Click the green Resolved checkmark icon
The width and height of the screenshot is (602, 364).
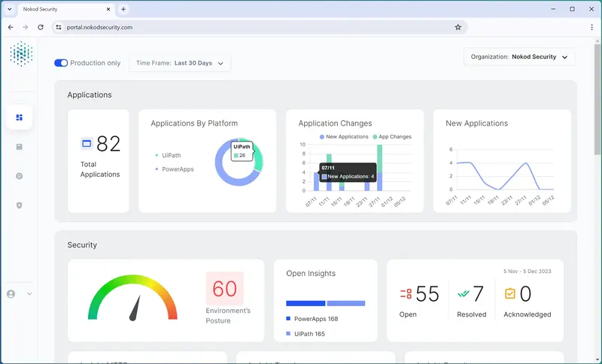[464, 294]
